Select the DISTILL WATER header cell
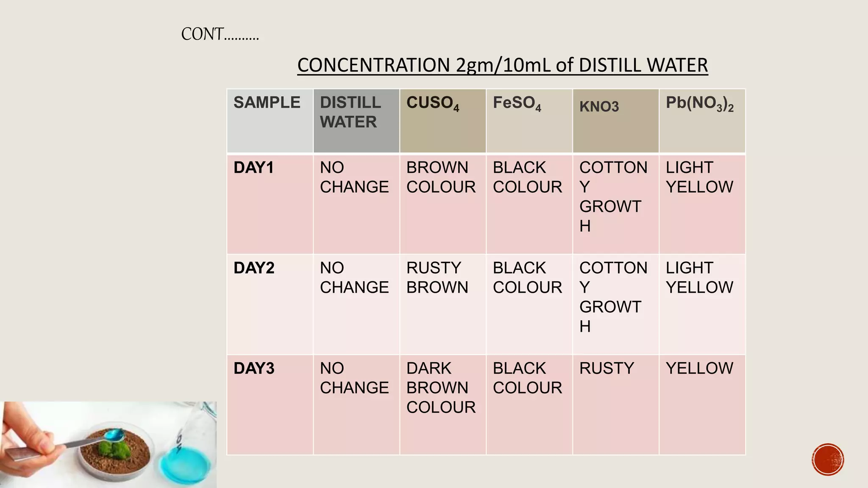Image resolution: width=868 pixels, height=488 pixels. 356,121
